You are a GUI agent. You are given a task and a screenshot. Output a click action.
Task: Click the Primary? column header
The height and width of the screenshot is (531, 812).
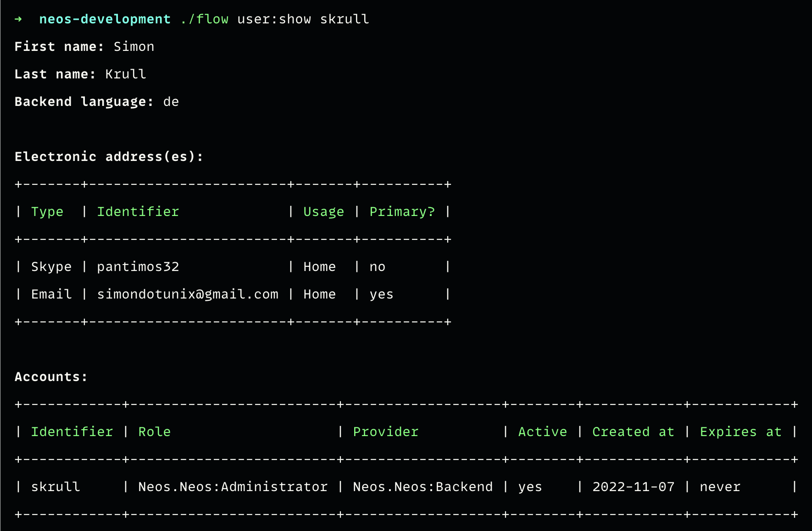tap(402, 212)
